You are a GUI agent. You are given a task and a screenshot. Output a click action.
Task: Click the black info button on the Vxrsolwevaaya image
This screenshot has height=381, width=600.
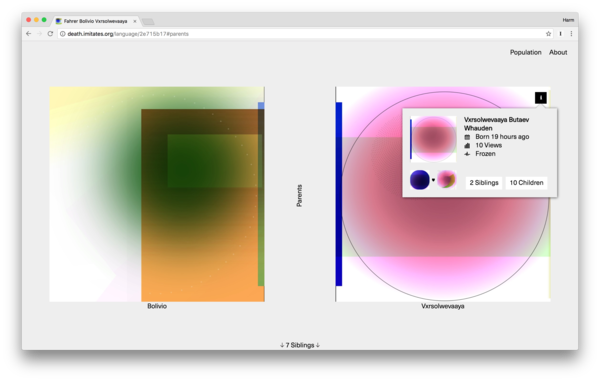tap(541, 98)
